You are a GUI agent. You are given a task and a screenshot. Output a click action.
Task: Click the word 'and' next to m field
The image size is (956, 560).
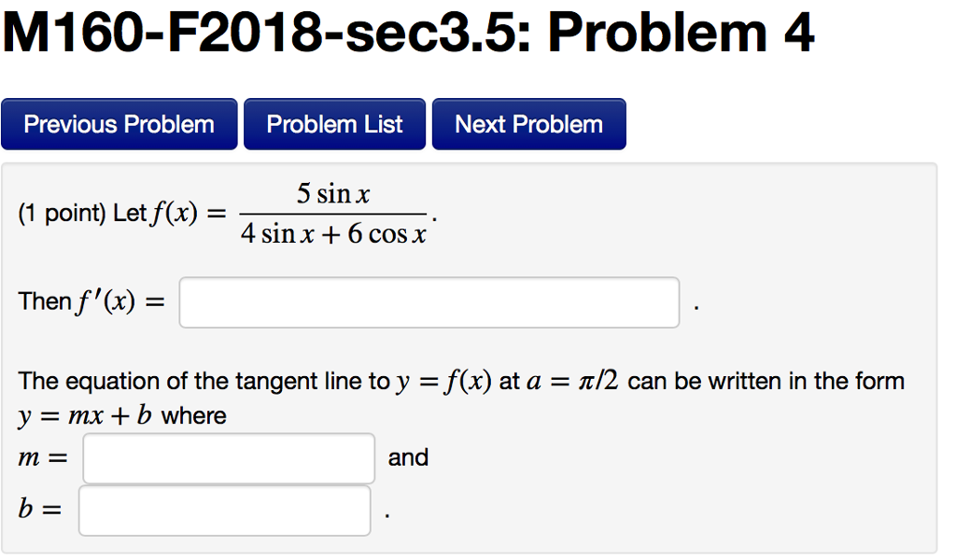tap(408, 457)
